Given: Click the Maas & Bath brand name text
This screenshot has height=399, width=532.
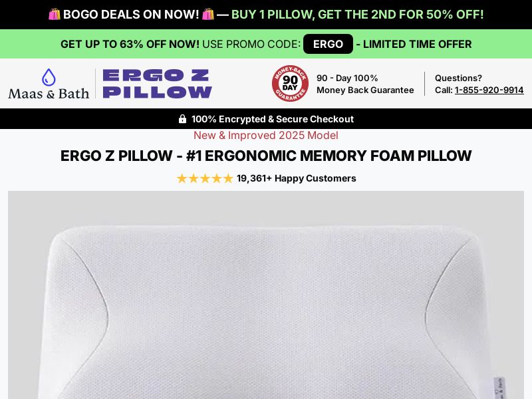Looking at the screenshot, I should click(49, 94).
